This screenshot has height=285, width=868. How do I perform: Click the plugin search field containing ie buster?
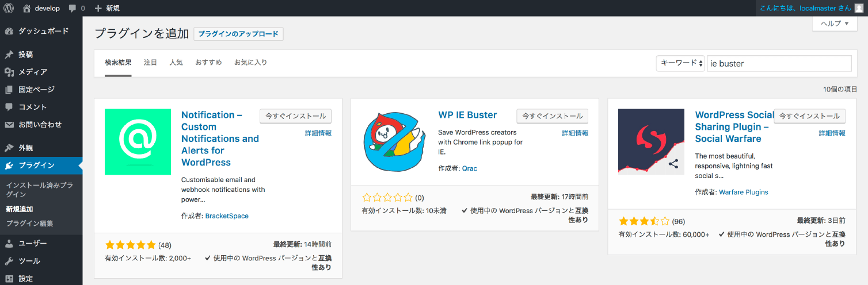coord(779,63)
